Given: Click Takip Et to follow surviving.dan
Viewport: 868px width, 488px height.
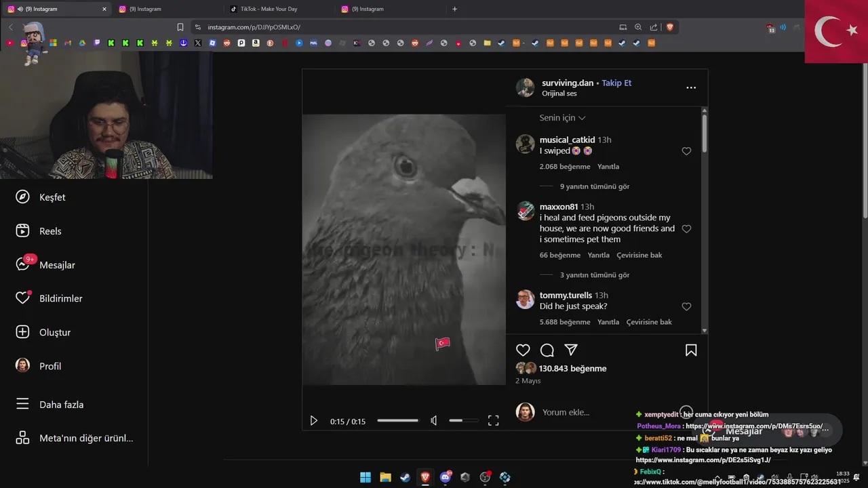Looking at the screenshot, I should pos(616,83).
